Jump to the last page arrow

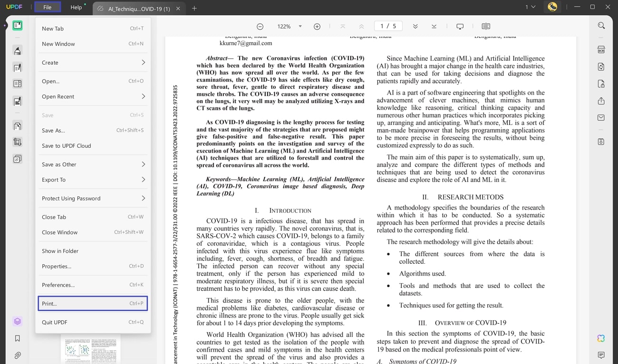pos(434,27)
